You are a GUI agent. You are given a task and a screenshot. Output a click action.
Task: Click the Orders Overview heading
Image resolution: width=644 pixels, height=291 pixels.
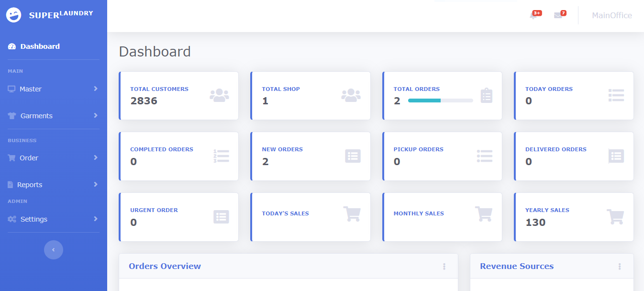(x=165, y=266)
